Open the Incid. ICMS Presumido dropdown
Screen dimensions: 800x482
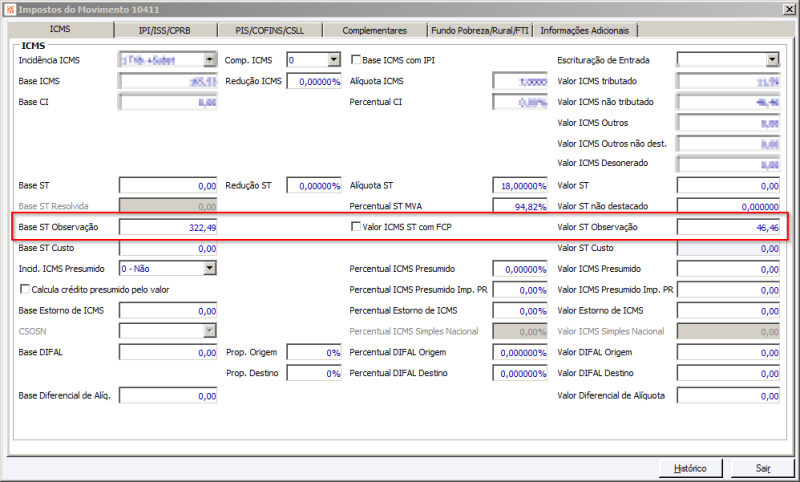209,268
